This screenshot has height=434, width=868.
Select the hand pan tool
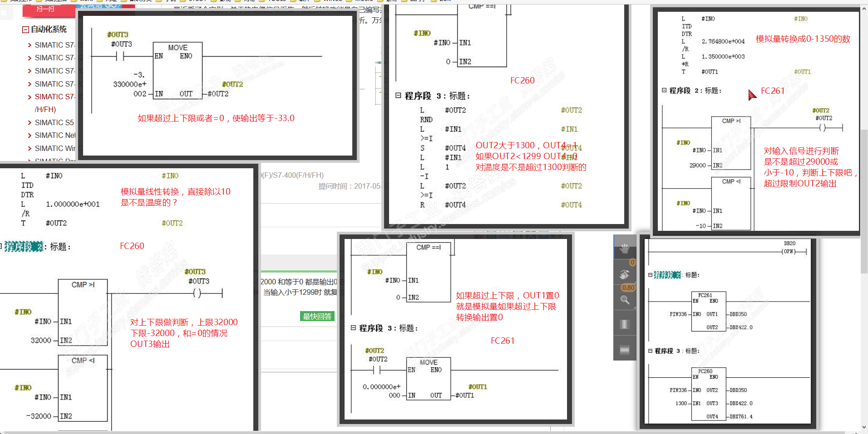tap(625, 248)
